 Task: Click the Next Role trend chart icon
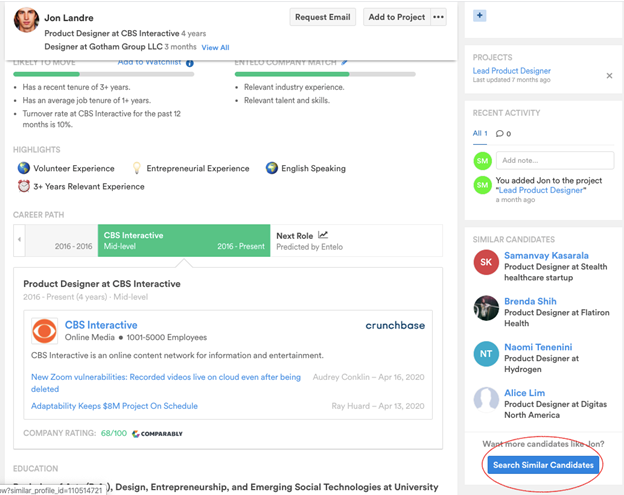click(323, 235)
